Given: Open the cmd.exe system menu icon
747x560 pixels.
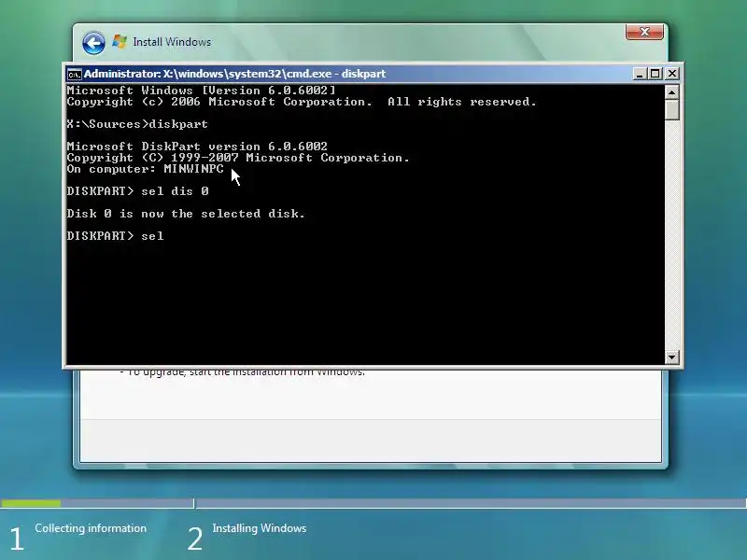Looking at the screenshot, I should tap(75, 74).
